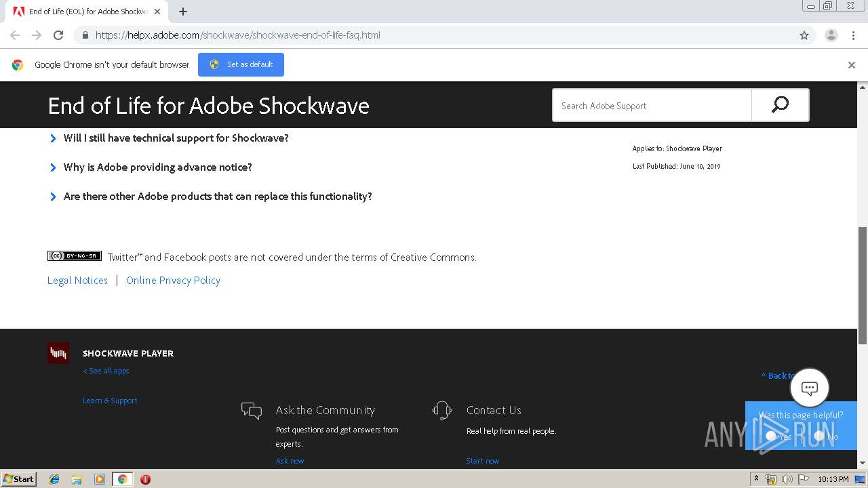Viewport: 868px width, 488px height.
Task: Open Internet Explorer from the taskbar
Action: coord(54,479)
